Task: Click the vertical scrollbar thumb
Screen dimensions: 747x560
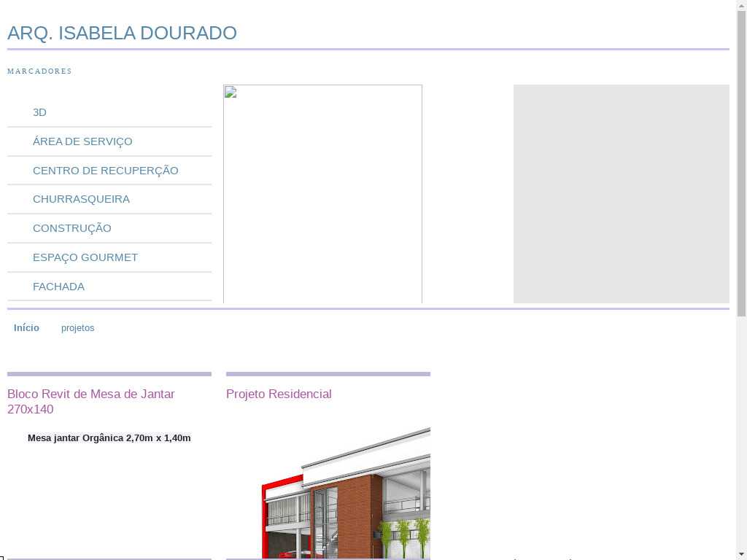Action: [741, 164]
